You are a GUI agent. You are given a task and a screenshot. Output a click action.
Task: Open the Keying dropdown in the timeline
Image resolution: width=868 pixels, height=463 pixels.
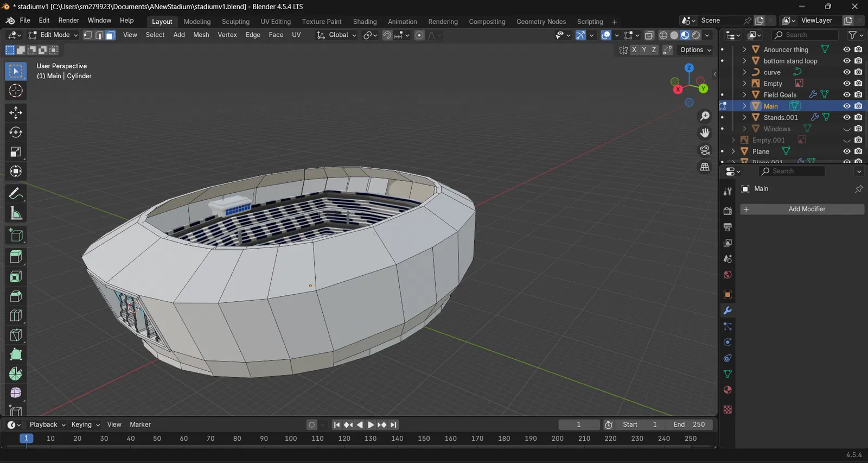pos(85,425)
